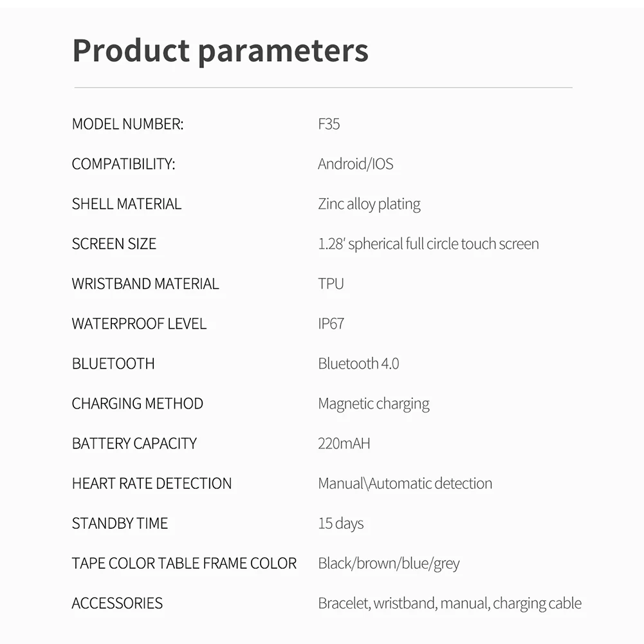Click the HEART RATE DETECTION label
Image resolution: width=644 pixels, height=644 pixels.
pos(152,483)
